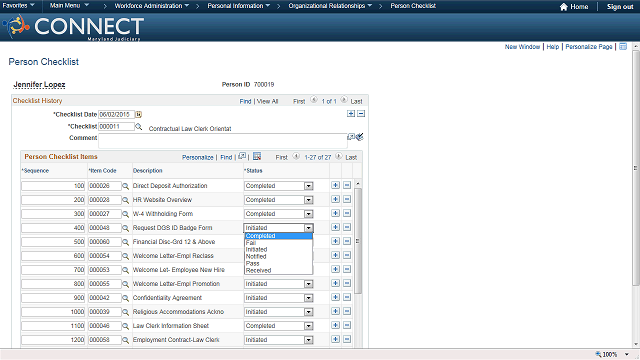This screenshot has width=640, height=360.
Task: Open the Checklist Date calendar picker
Action: (138, 114)
